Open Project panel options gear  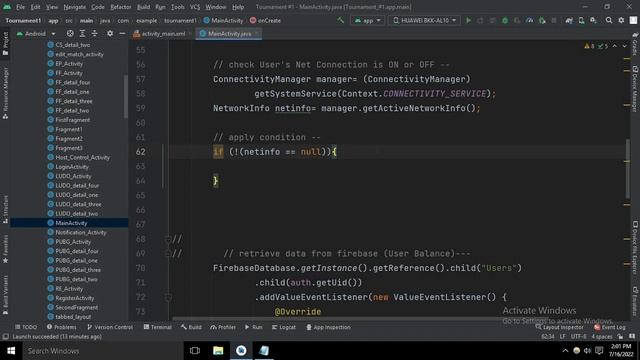[110, 33]
